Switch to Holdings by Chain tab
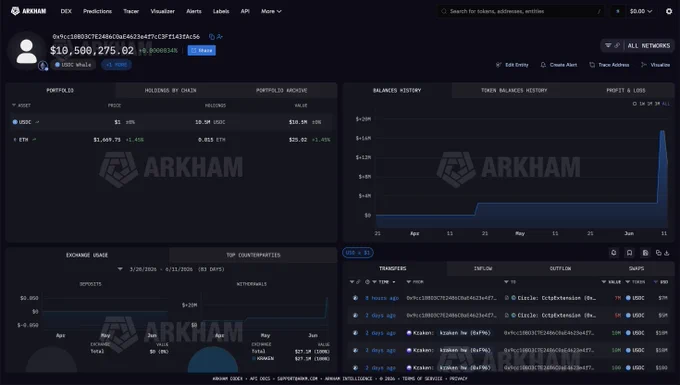This screenshot has height=385, width=680. pyautogui.click(x=170, y=91)
